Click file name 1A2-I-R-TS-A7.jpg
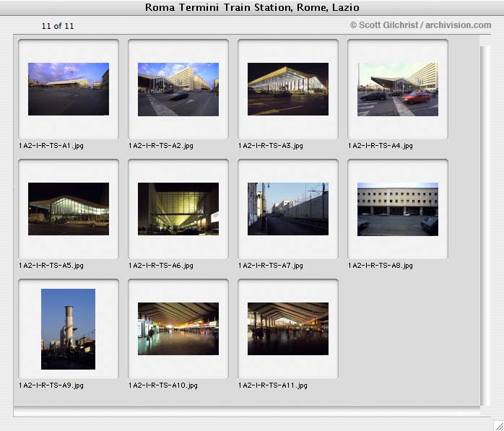This screenshot has height=431, width=504. tap(271, 266)
